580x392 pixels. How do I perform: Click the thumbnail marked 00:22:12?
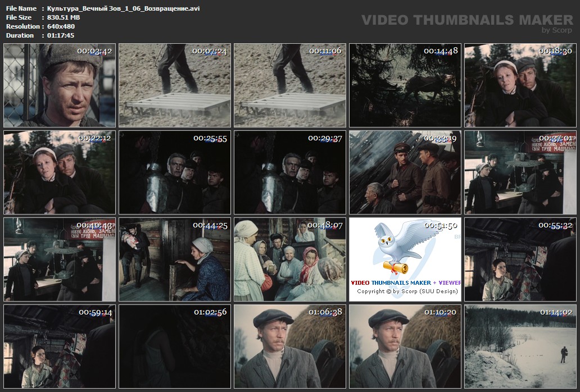pos(60,172)
